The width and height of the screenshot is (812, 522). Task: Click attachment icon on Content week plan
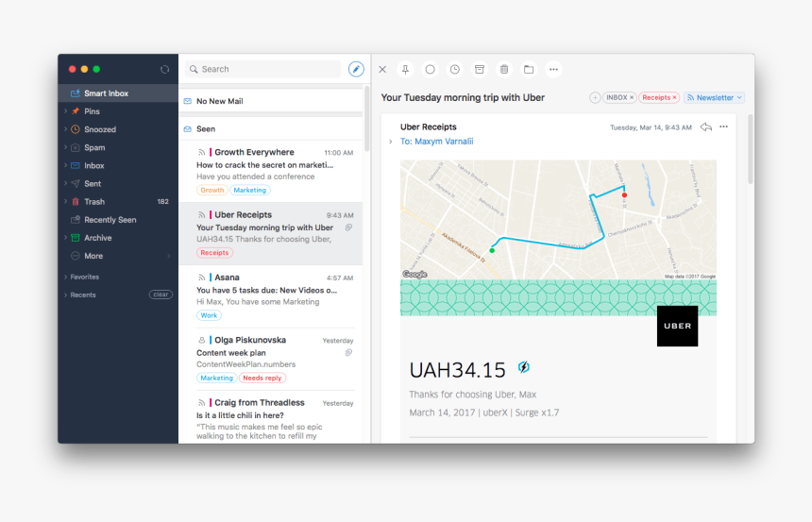tap(349, 353)
